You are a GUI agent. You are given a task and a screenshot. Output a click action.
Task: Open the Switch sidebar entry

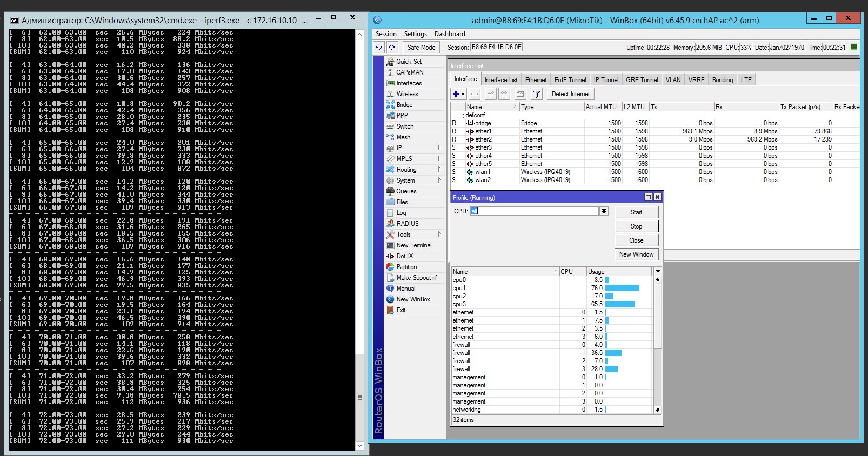pyautogui.click(x=405, y=126)
